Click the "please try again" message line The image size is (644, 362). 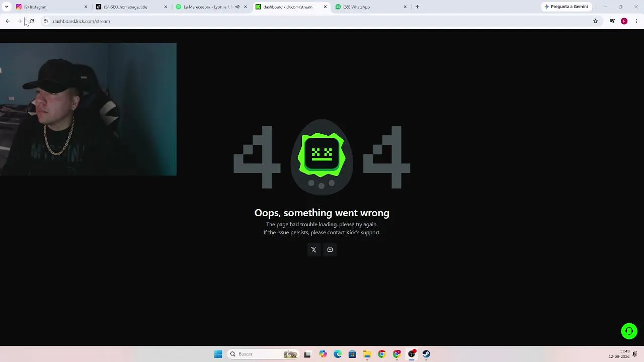click(x=322, y=224)
